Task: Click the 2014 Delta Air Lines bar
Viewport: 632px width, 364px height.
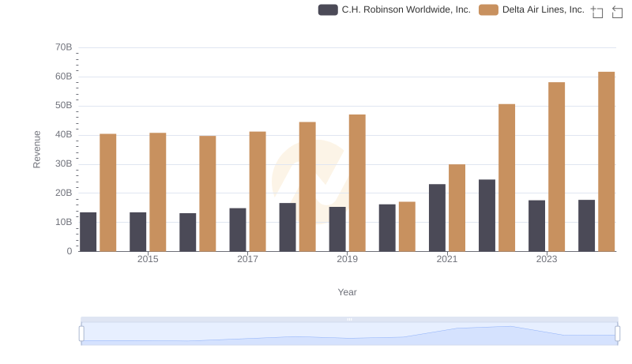Action: 108,193
